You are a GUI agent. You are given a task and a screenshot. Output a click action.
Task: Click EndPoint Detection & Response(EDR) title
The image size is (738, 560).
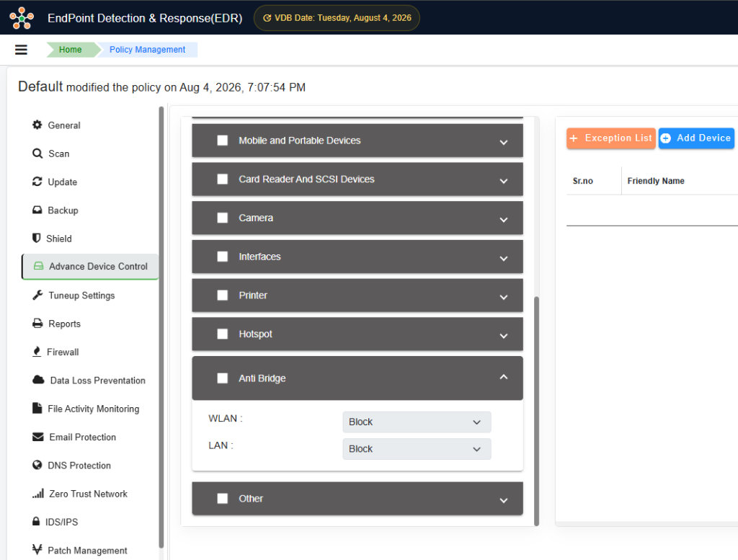[145, 18]
